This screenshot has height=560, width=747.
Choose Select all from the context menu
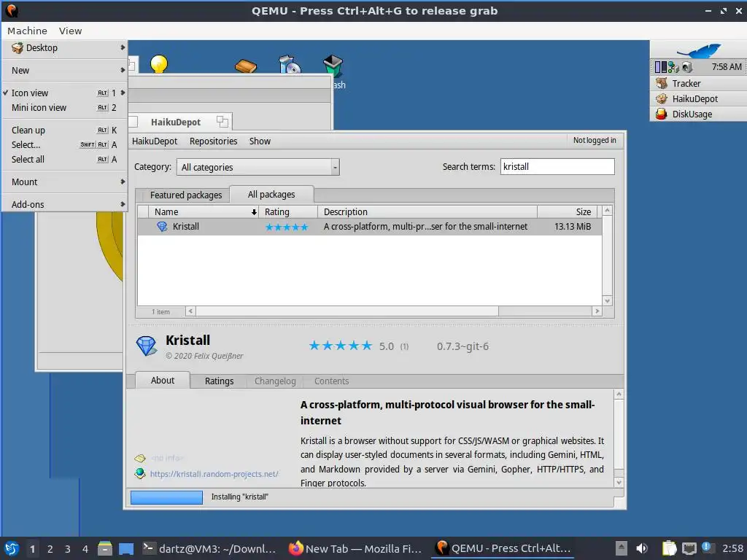pyautogui.click(x=64, y=160)
